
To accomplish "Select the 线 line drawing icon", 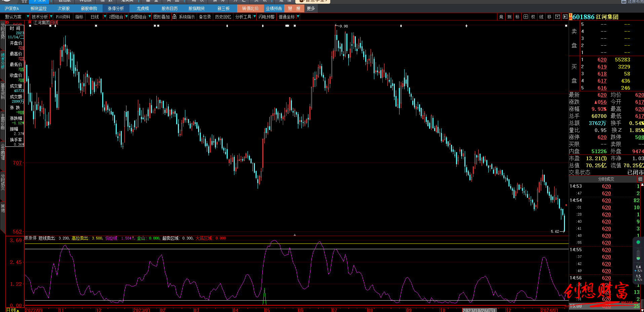I will pyautogui.click(x=541, y=17).
